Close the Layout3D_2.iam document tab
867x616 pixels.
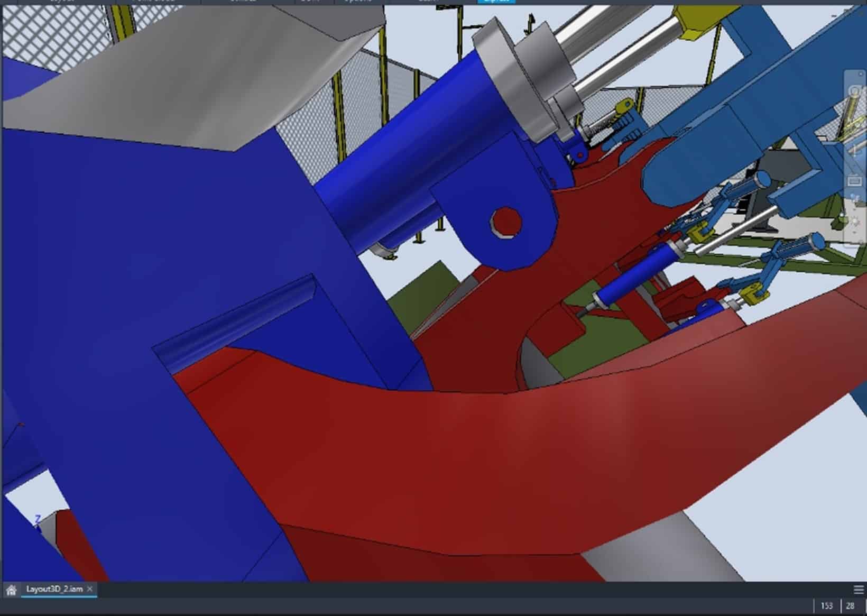[x=90, y=588]
